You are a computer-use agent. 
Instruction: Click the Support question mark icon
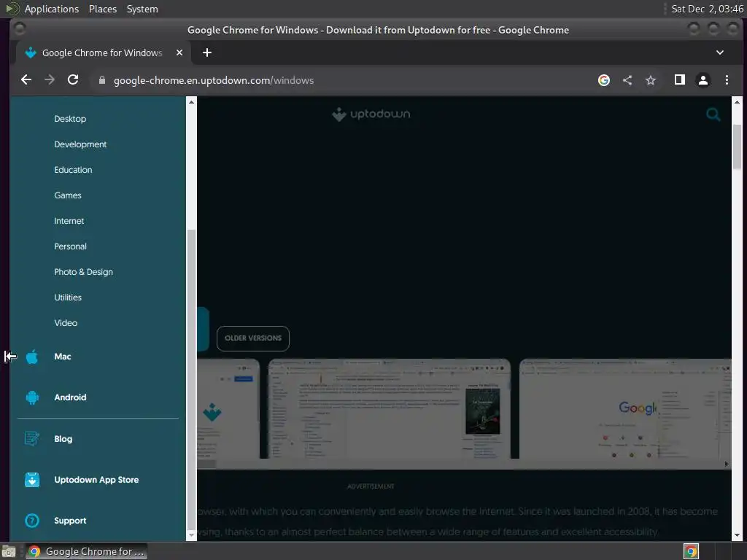pyautogui.click(x=32, y=521)
